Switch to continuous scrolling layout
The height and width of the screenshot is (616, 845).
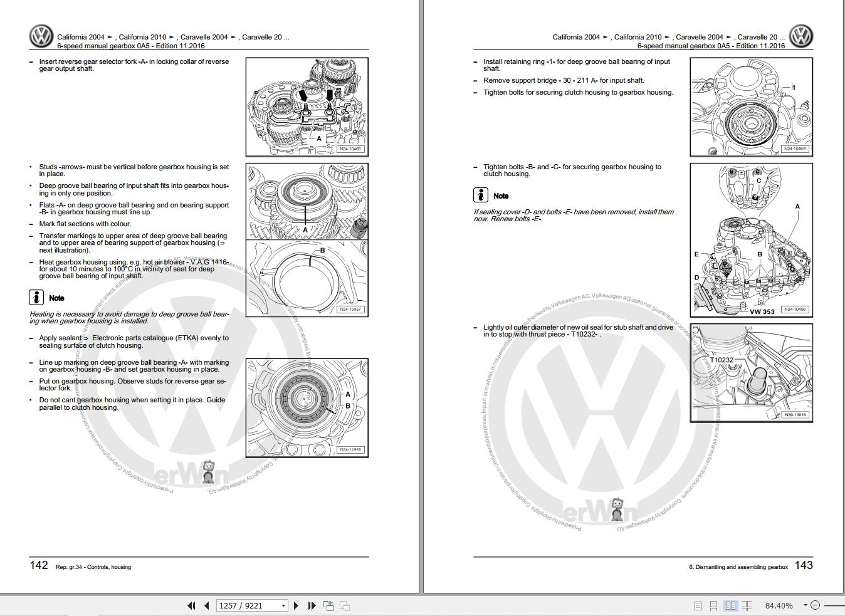713,606
